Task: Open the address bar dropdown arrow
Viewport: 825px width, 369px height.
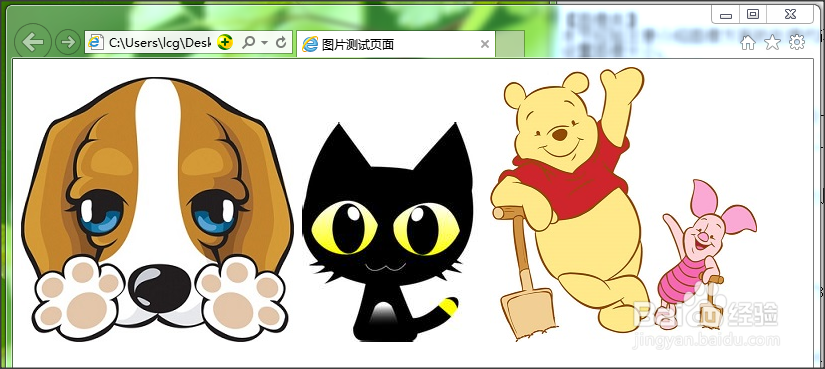Action: (265, 43)
